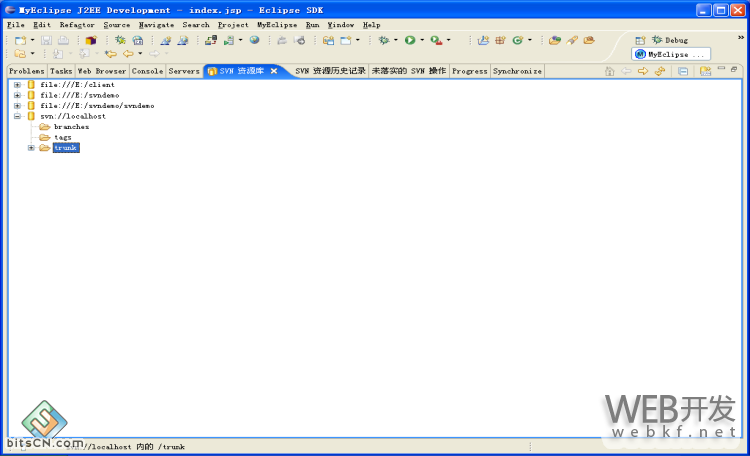
Task: Open the MyEclipse menu
Action: pos(277,25)
